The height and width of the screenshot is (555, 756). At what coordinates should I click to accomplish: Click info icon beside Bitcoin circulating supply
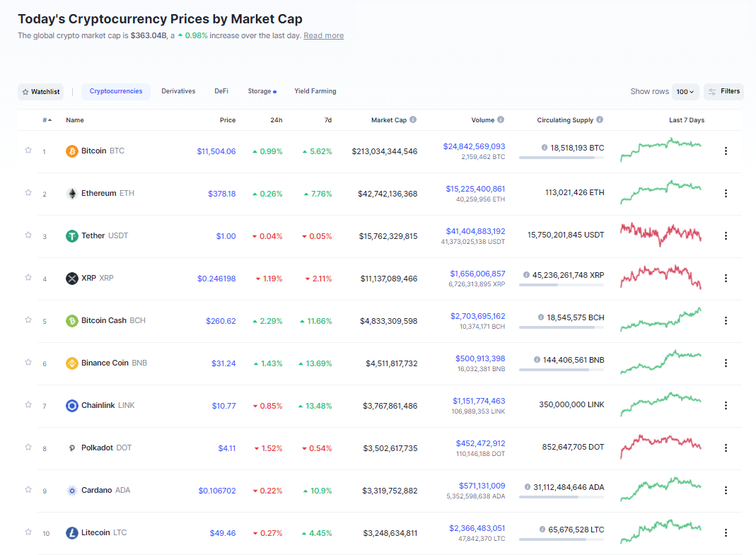(x=545, y=148)
